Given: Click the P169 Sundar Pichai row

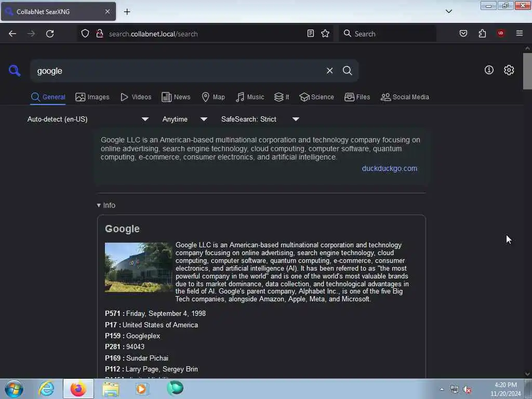Looking at the screenshot, I should [137, 358].
